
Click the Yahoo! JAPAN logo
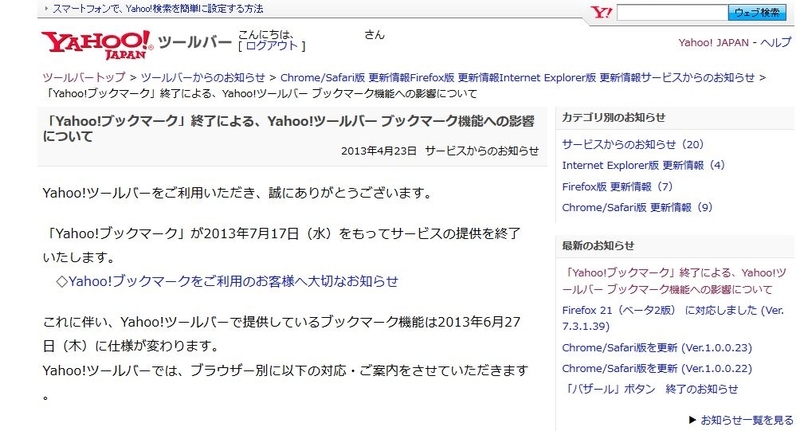(97, 44)
